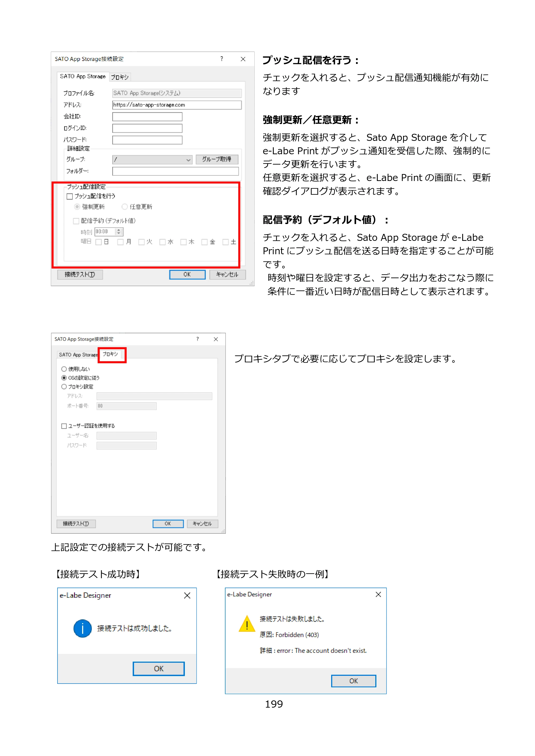Switch to the SATO App Storage tab in the upper dialog
535x756 pixels.
pyautogui.click(x=83, y=76)
